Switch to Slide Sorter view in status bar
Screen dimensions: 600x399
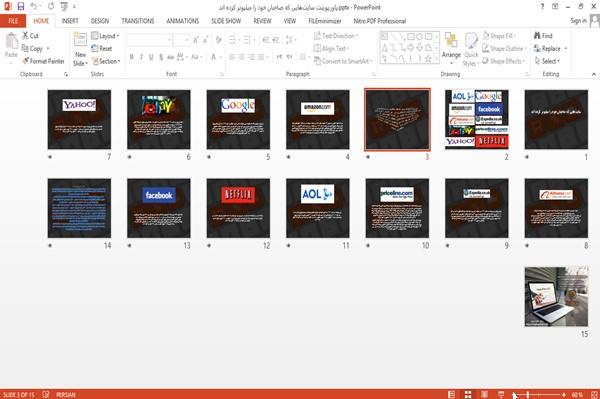[468, 394]
